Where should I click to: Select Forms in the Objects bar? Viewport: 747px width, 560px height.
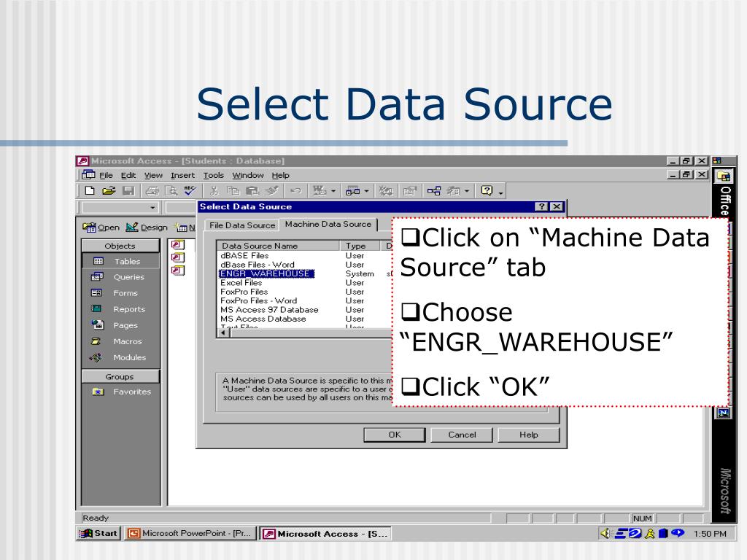tap(120, 293)
